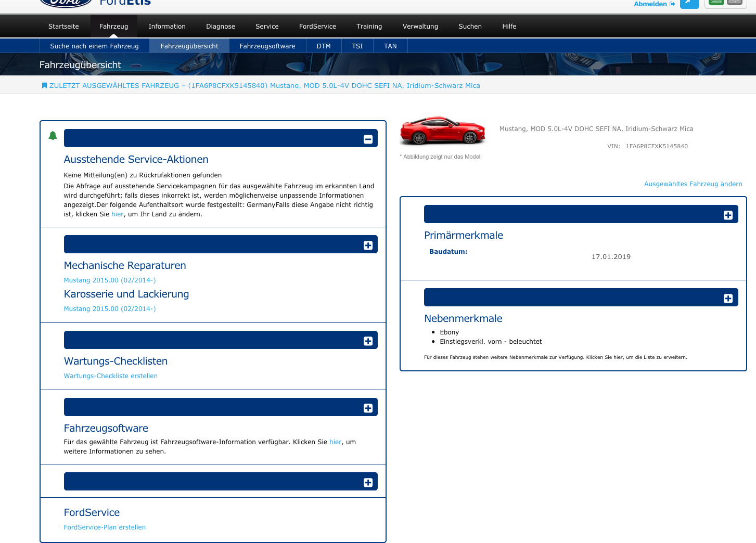Click the Fahrzeugübersicht page title banner

coord(80,65)
